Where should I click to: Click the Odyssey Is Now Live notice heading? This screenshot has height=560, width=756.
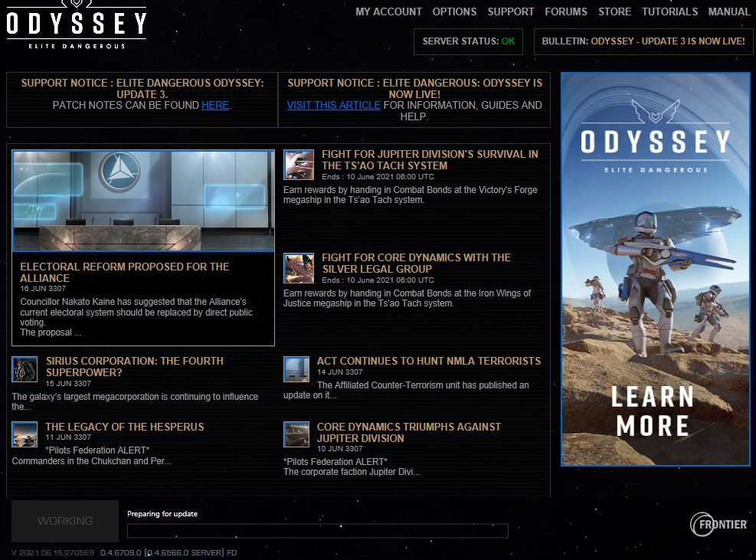[x=414, y=89]
